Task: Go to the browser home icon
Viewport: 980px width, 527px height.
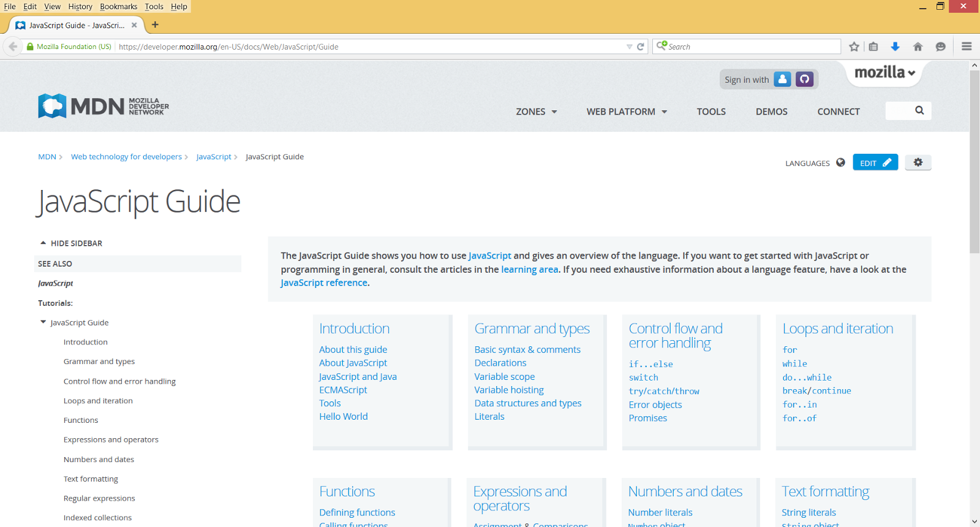Action: (918, 47)
